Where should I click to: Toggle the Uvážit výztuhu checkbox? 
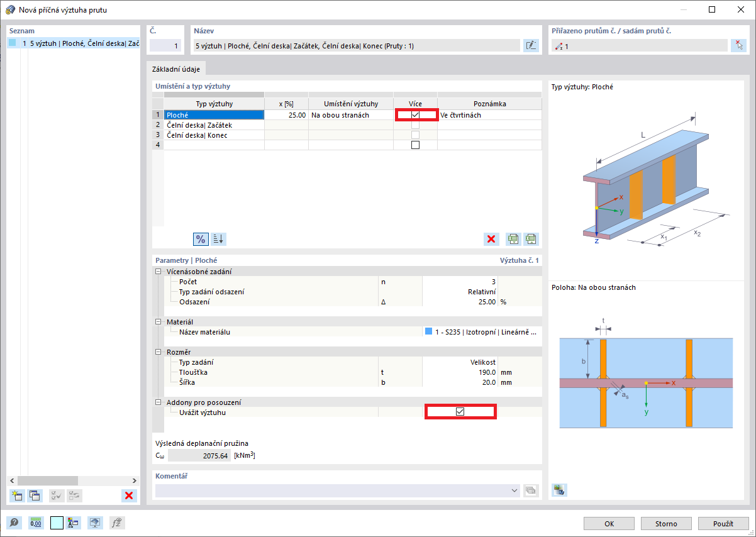coord(460,412)
